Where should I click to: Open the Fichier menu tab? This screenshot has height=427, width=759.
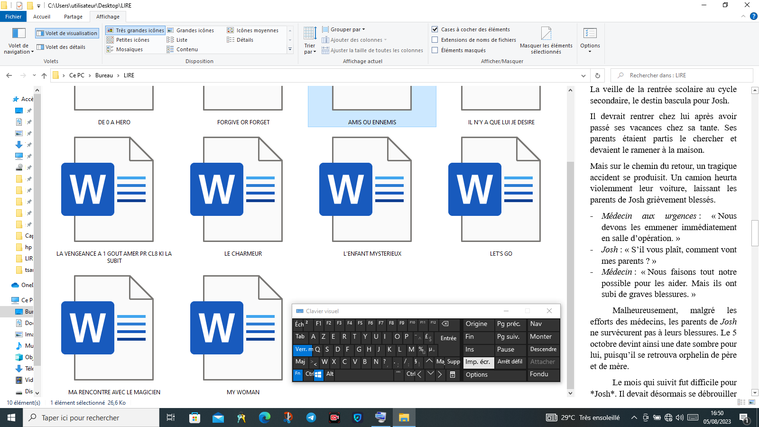[x=13, y=17]
